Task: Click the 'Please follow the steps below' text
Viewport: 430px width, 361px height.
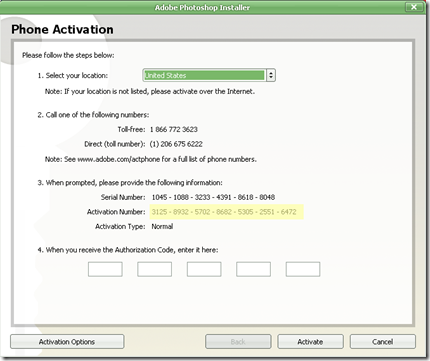Action: pos(68,55)
